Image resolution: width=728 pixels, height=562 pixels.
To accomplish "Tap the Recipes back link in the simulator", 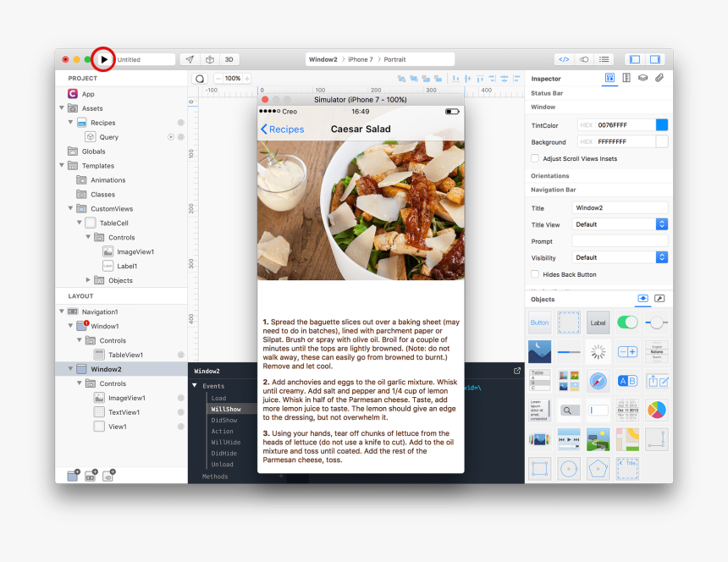I will 284,129.
